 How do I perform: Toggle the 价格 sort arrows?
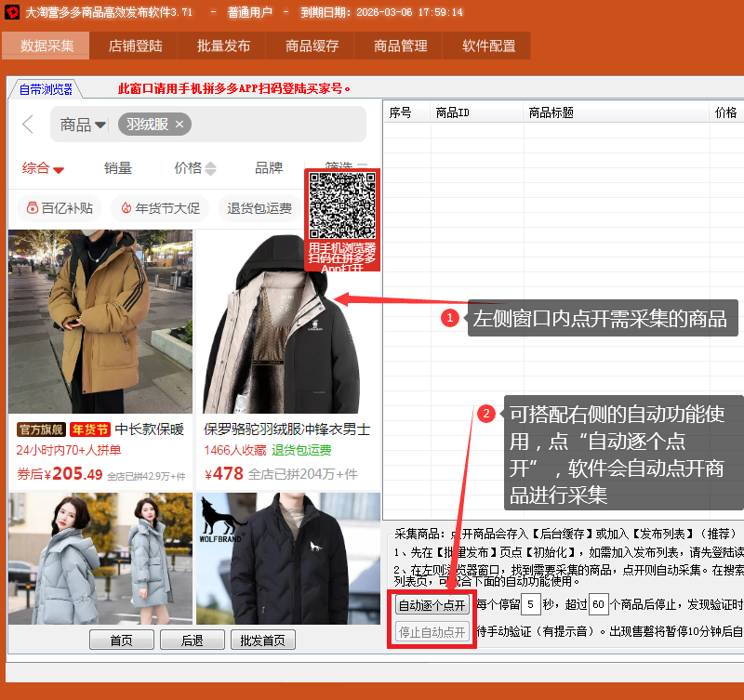tap(210, 168)
